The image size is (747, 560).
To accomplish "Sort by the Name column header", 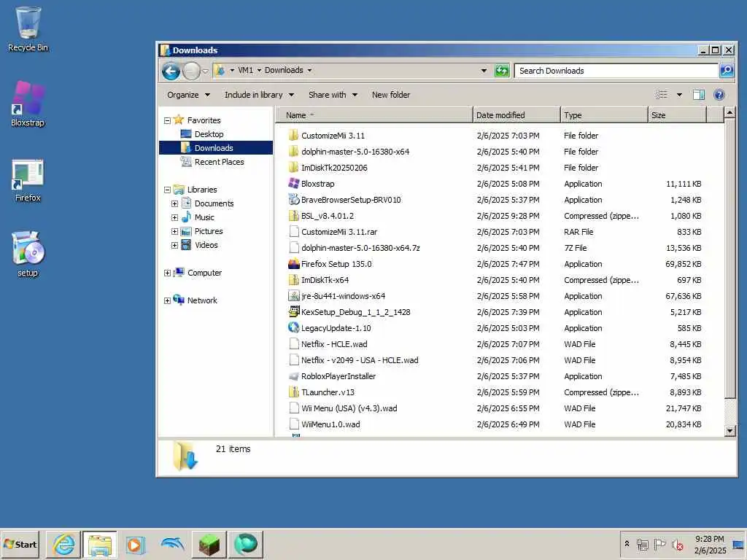I will [374, 115].
